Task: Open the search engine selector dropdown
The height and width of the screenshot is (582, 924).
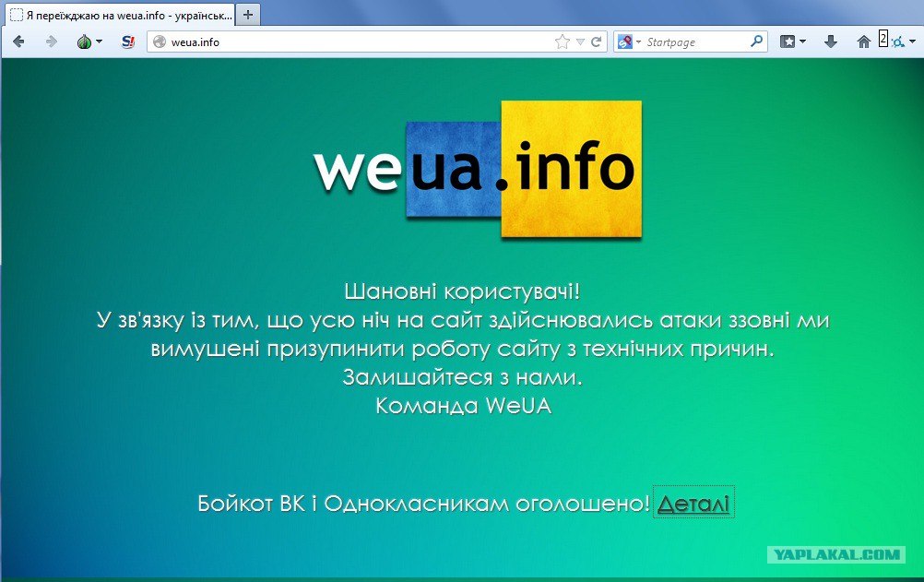Action: click(x=629, y=42)
